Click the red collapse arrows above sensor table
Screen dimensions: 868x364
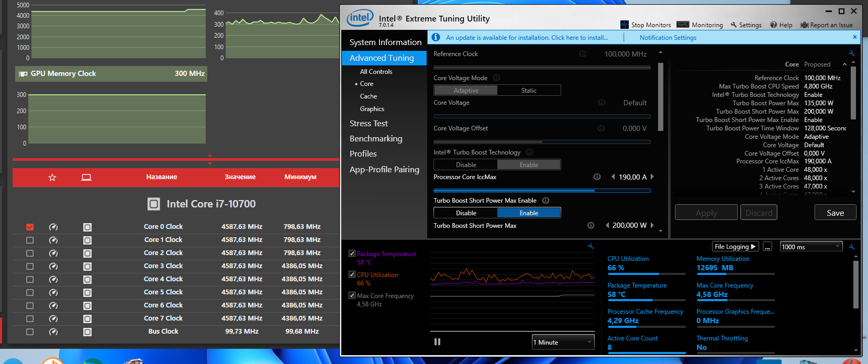coord(210,159)
